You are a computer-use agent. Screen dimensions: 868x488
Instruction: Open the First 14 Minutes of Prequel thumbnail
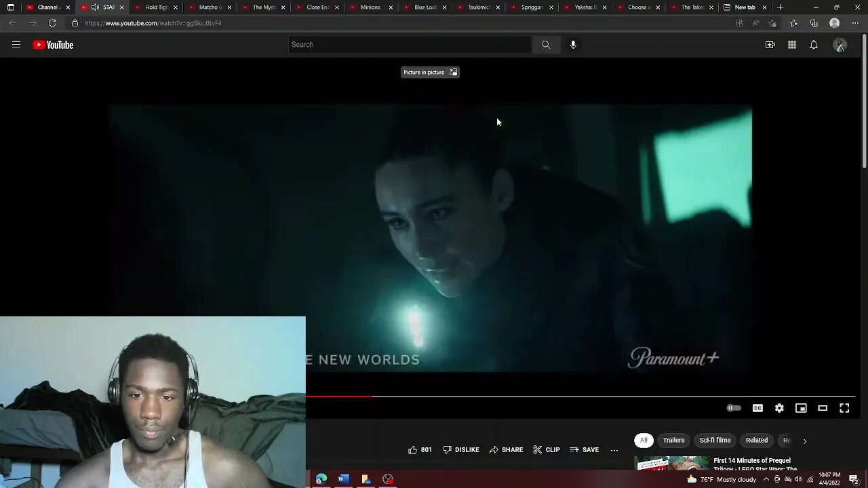point(671,463)
